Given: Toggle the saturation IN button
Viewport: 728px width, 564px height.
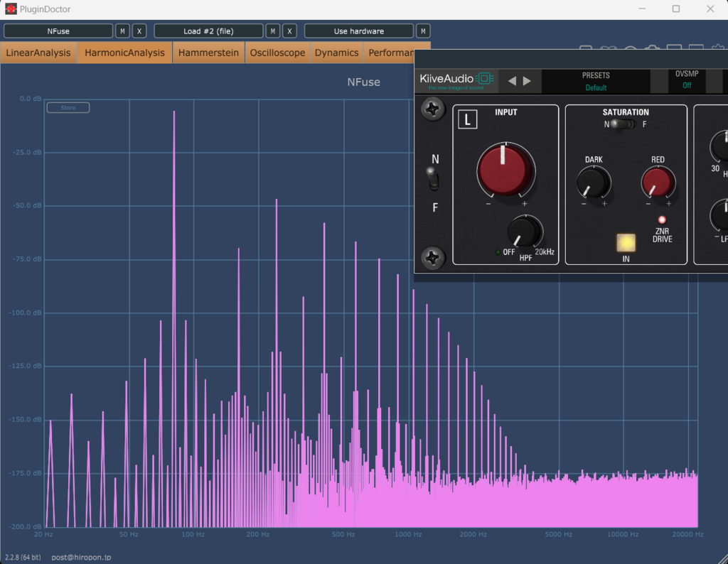Looking at the screenshot, I should (x=626, y=242).
